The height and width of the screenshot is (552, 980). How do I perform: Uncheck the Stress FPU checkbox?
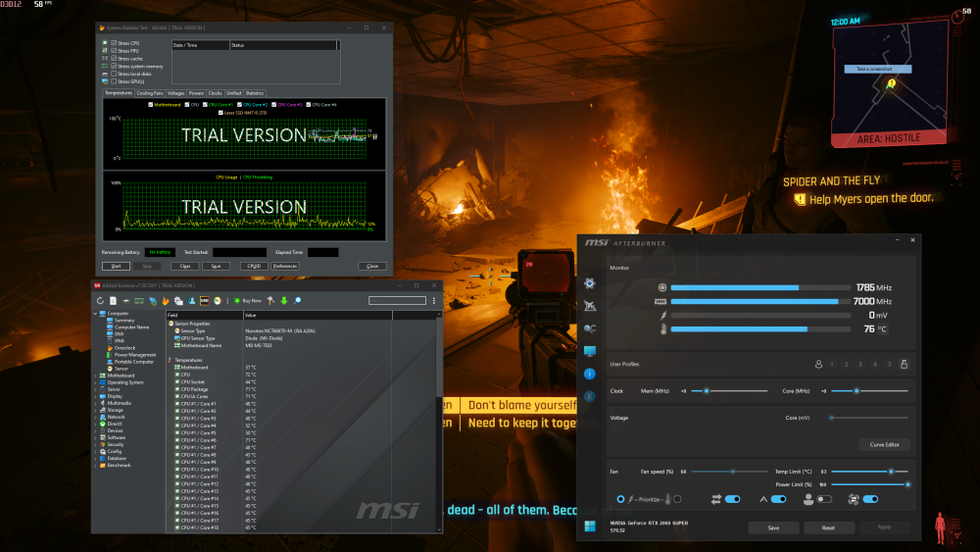(x=115, y=51)
